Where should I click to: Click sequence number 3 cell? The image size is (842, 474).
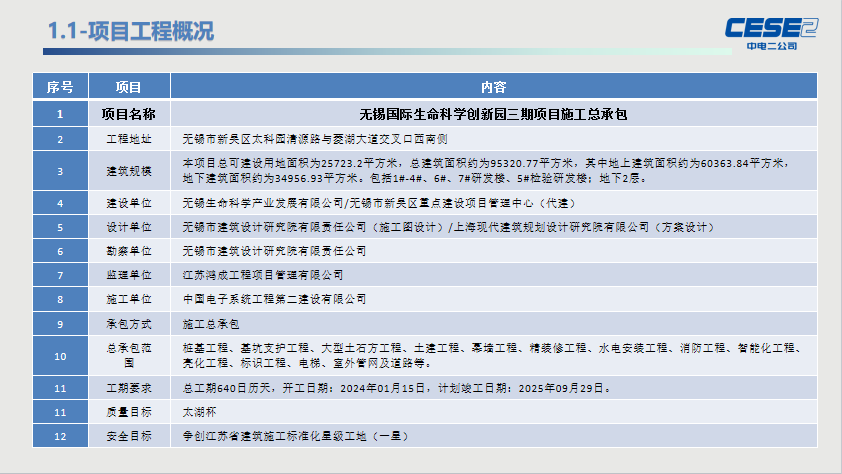[60, 171]
